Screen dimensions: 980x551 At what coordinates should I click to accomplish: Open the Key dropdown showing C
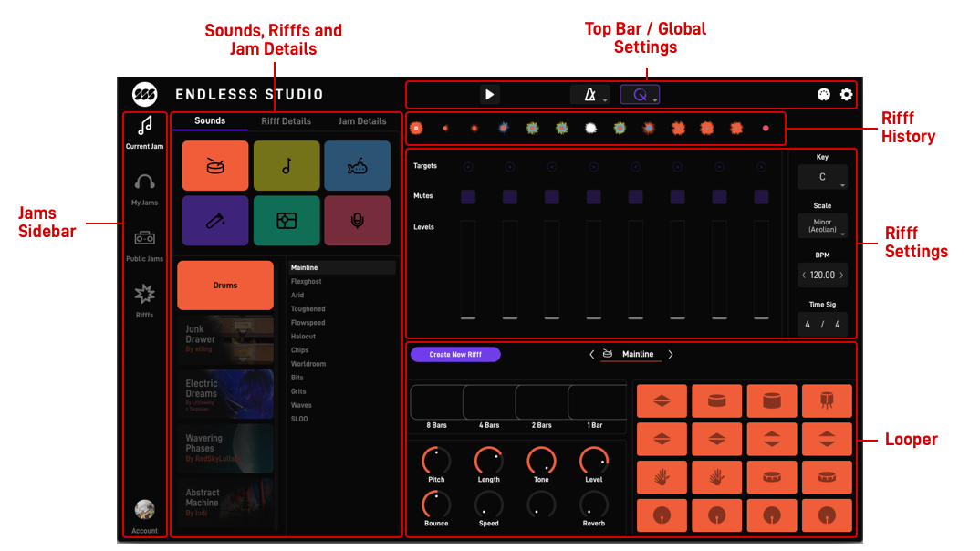[822, 177]
